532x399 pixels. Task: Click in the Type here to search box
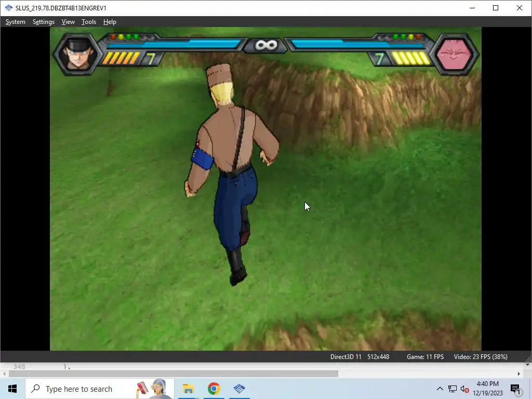(x=100, y=389)
